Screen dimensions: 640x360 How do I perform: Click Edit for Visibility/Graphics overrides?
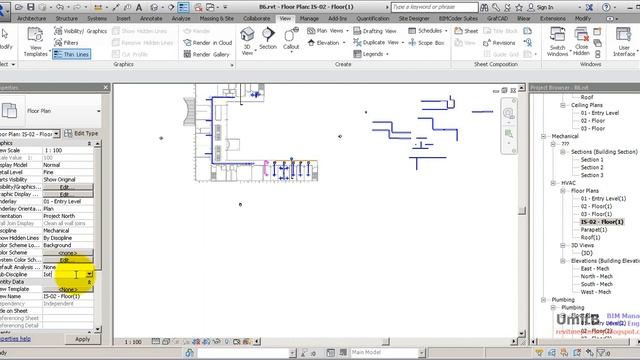[68, 187]
